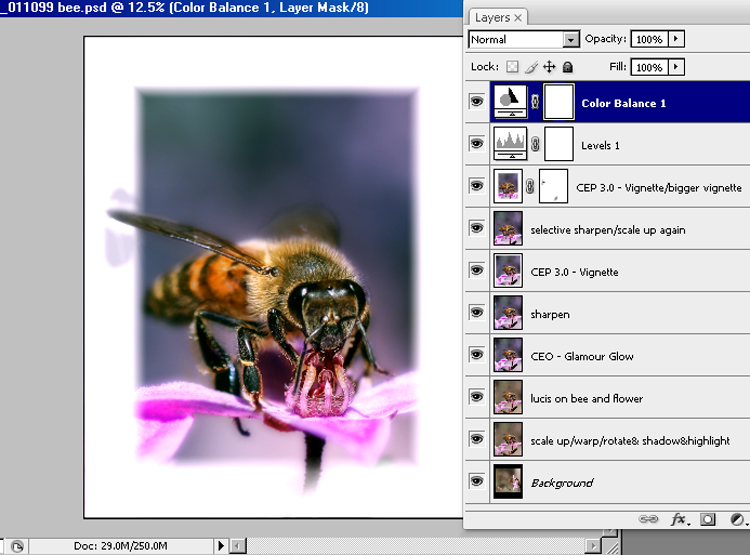
Task: Click the Layers panel tab
Action: tap(492, 17)
